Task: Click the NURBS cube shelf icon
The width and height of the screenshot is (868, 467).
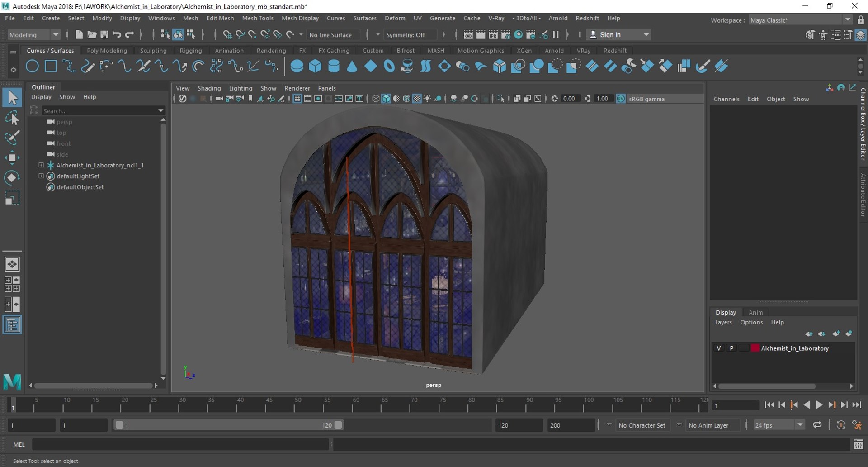Action: pos(315,67)
